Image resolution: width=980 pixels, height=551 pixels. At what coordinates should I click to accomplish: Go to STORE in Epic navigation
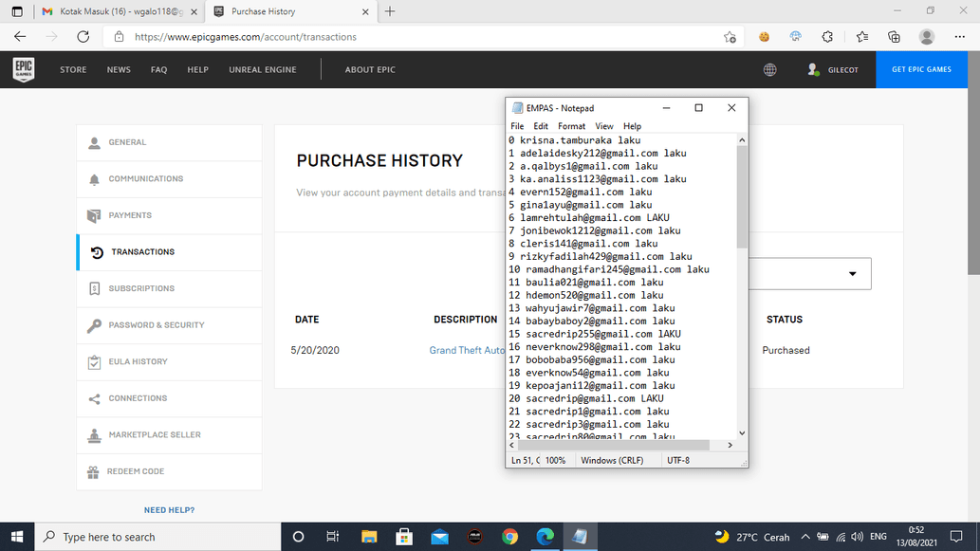73,70
